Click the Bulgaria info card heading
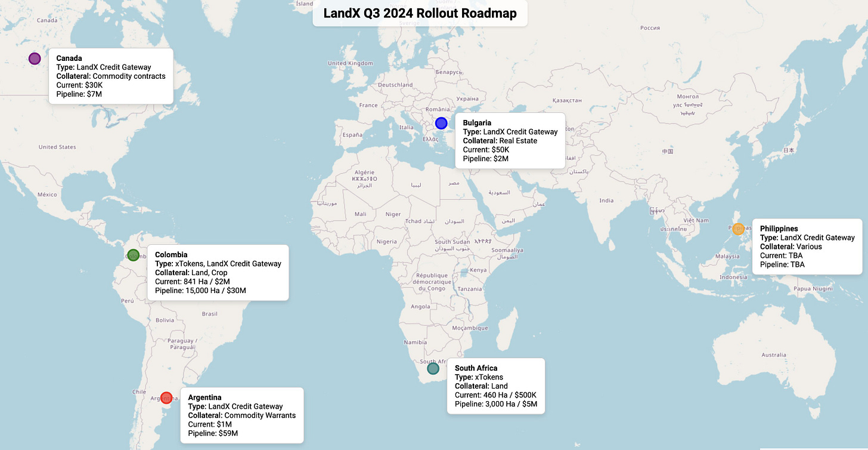The width and height of the screenshot is (868, 450). tap(478, 123)
